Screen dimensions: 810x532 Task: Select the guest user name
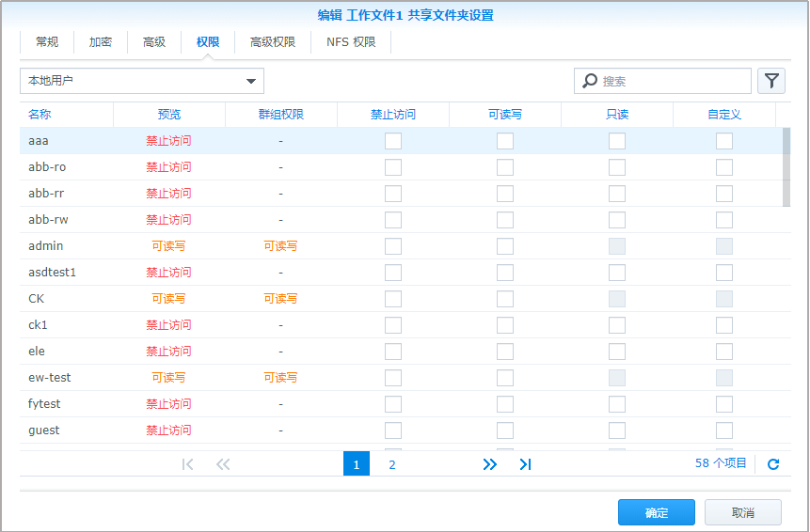(44, 430)
